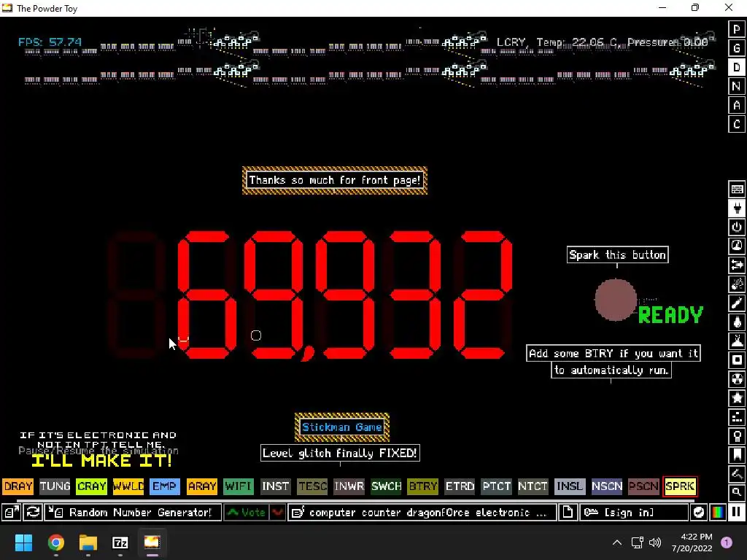Viewport: 747px width, 560px height.
Task: Select the WIFI element
Action: [239, 486]
